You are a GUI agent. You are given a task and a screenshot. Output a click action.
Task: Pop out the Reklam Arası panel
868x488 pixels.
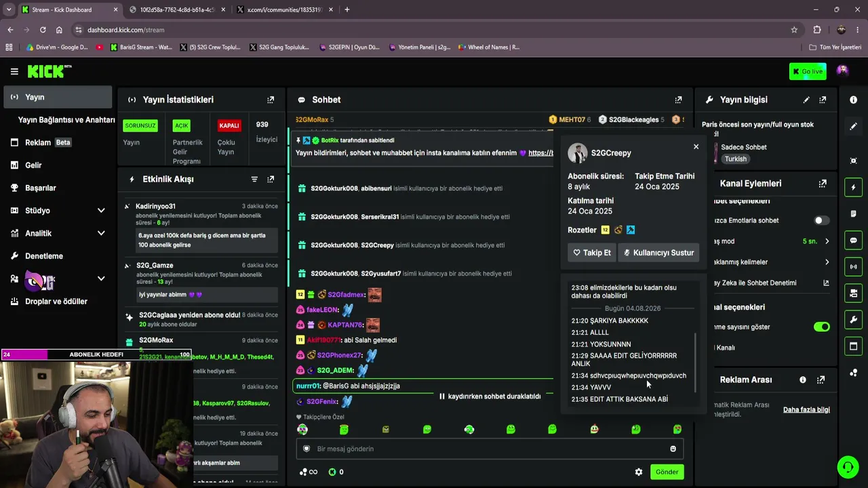tap(821, 380)
